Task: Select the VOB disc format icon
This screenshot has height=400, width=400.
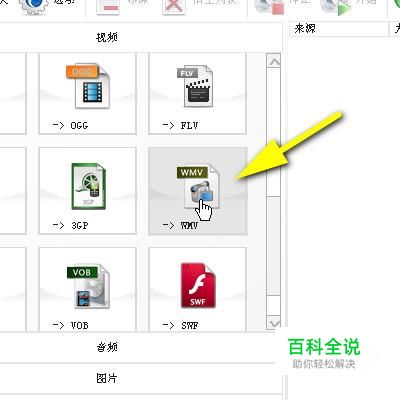Action: point(88,286)
